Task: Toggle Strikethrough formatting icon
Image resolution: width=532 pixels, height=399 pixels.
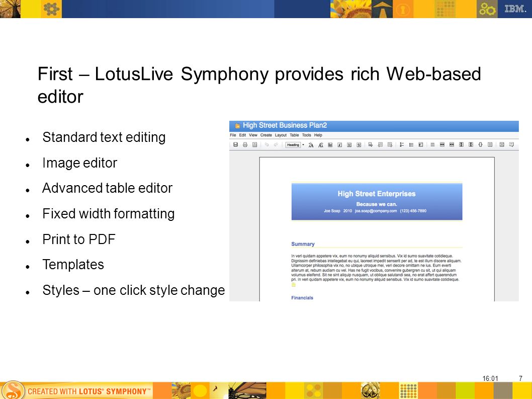Action: (359, 145)
